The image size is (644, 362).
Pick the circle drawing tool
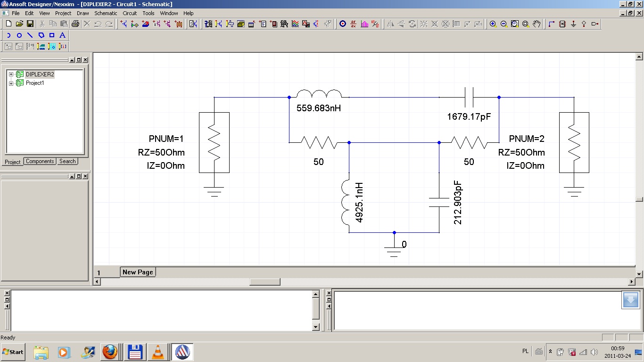(19, 35)
